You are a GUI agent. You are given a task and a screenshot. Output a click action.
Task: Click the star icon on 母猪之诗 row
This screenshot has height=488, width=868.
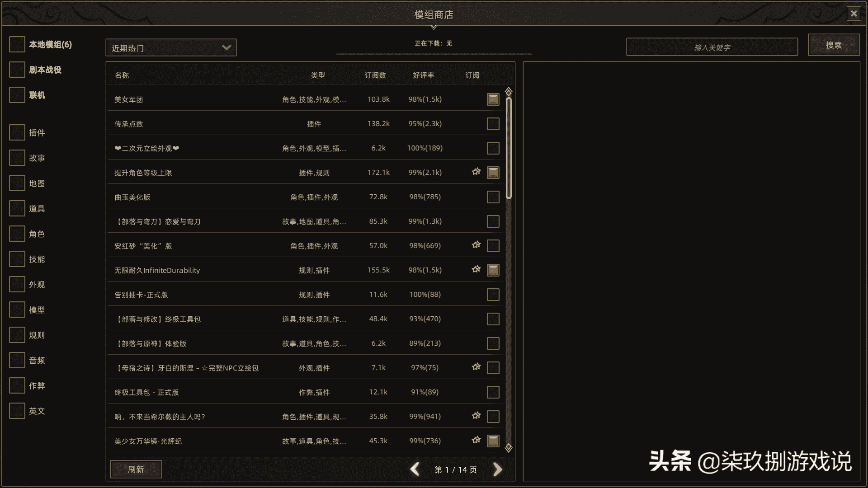coord(476,367)
